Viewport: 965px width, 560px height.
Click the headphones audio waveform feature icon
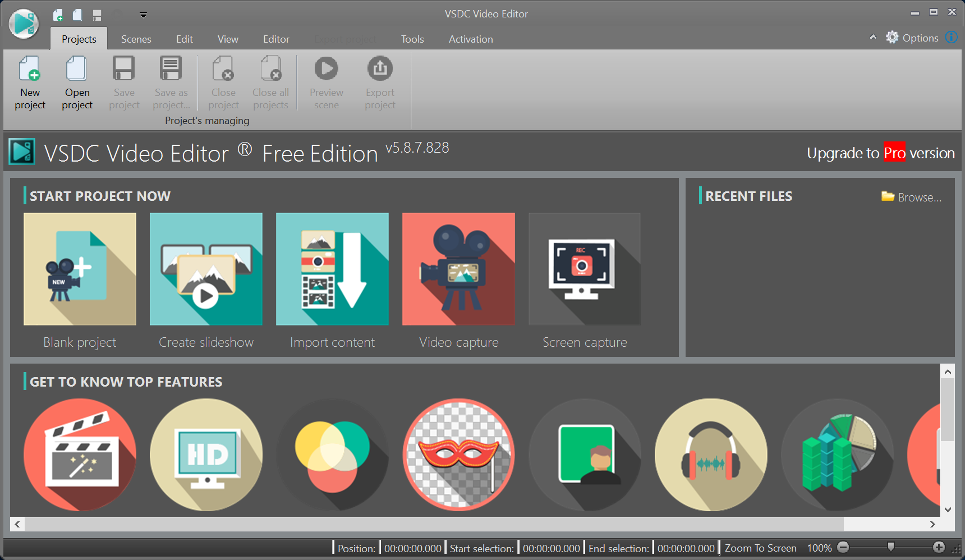711,455
